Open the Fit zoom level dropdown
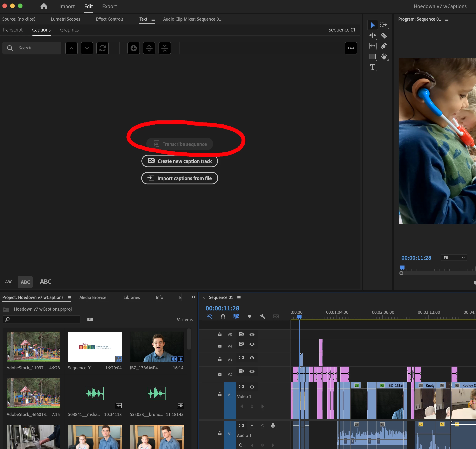476x449 pixels. (454, 258)
